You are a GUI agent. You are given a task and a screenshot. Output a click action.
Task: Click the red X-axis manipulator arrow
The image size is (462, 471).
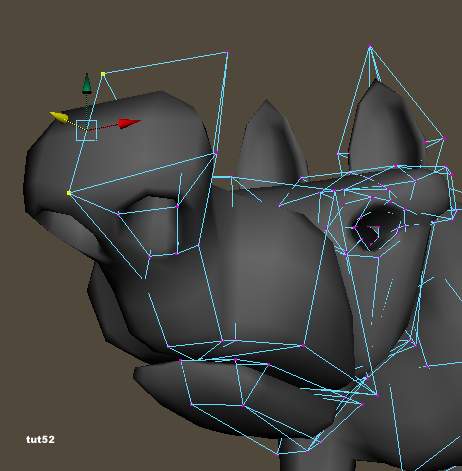(130, 123)
